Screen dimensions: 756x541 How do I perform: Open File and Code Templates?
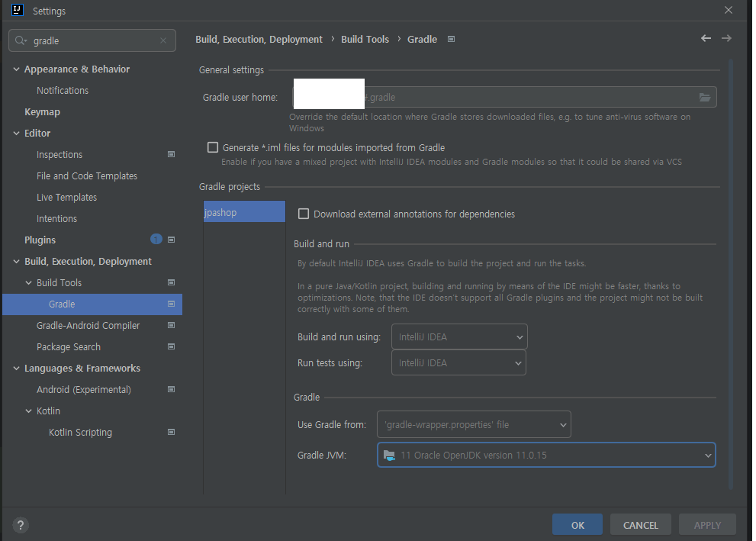click(x=87, y=176)
